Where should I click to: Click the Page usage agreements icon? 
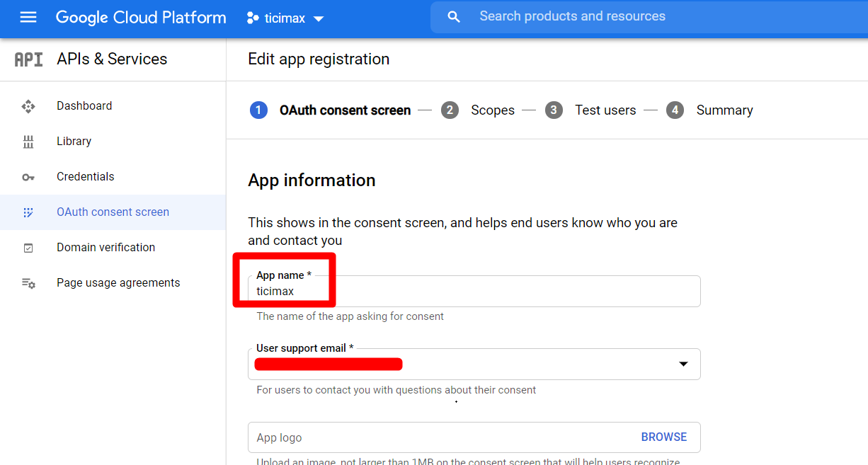click(x=28, y=283)
